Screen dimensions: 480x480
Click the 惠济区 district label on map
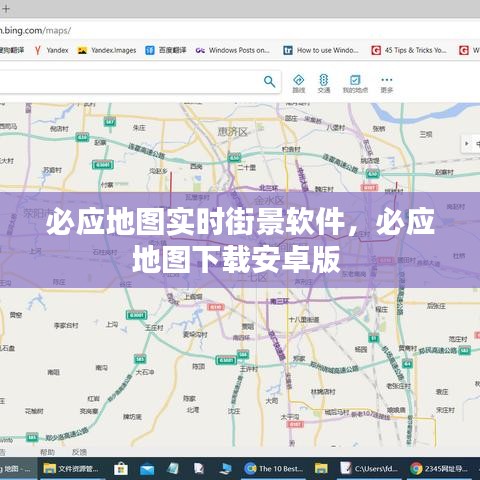tap(233, 132)
